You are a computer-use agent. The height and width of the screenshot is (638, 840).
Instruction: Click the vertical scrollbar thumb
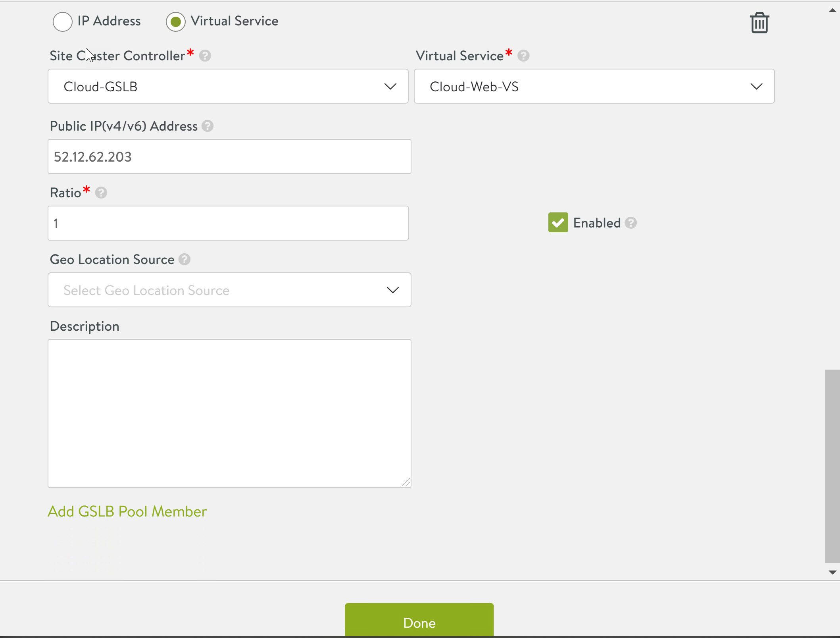click(x=832, y=465)
